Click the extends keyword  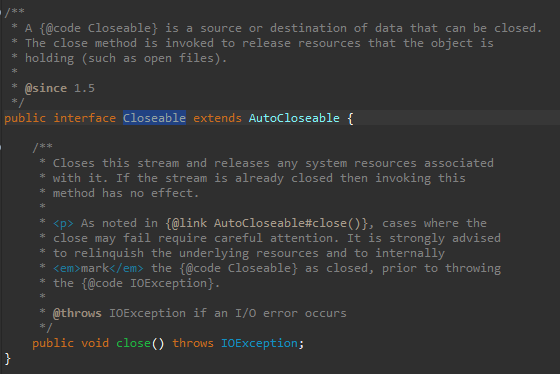[217, 118]
